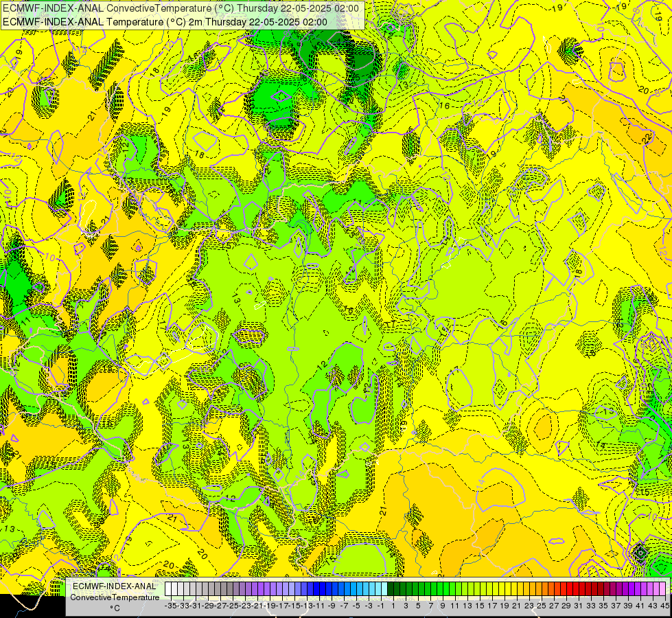Click the '-5' value under the color scale
The image size is (672, 618).
click(x=356, y=606)
